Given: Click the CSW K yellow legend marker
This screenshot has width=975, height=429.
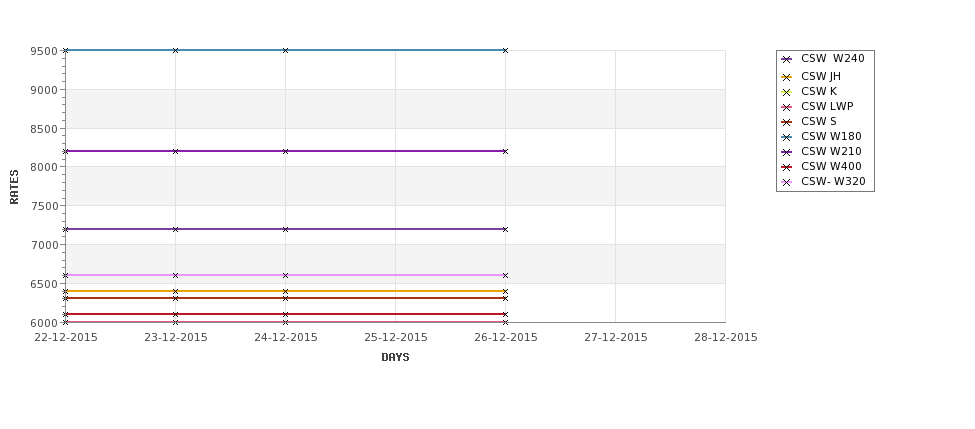Looking at the screenshot, I should [786, 93].
